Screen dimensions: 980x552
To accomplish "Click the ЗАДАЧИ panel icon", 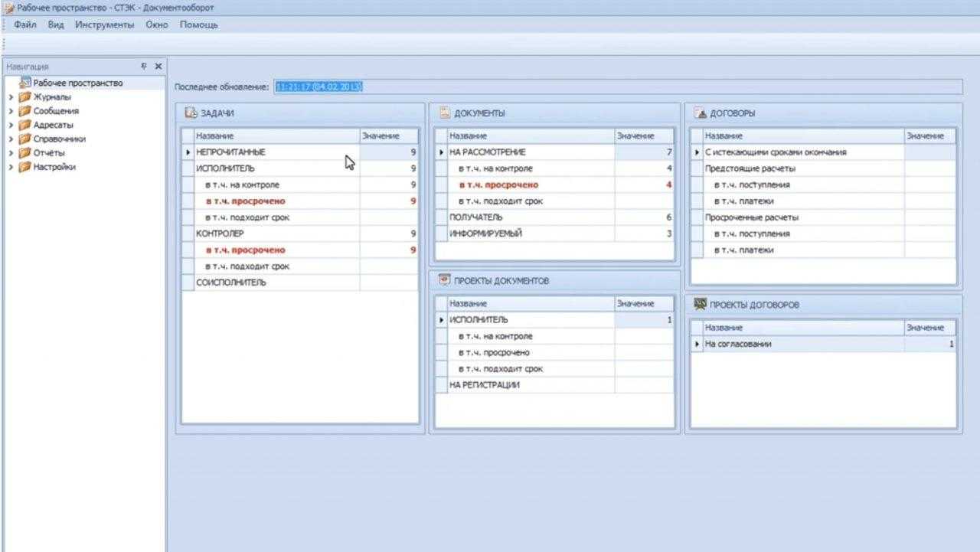I will (191, 113).
